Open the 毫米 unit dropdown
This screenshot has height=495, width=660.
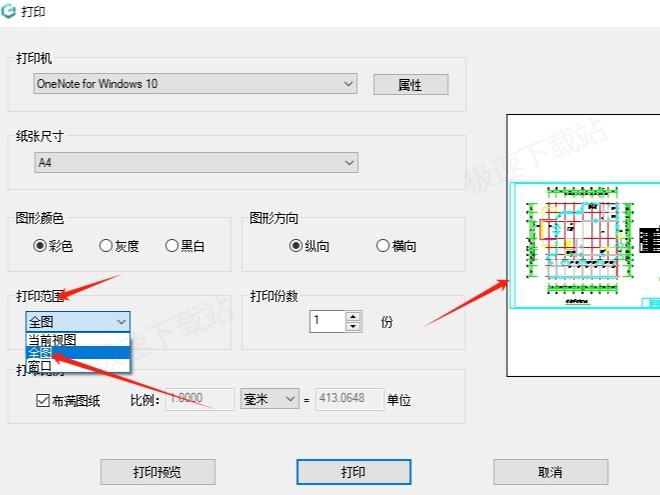270,399
